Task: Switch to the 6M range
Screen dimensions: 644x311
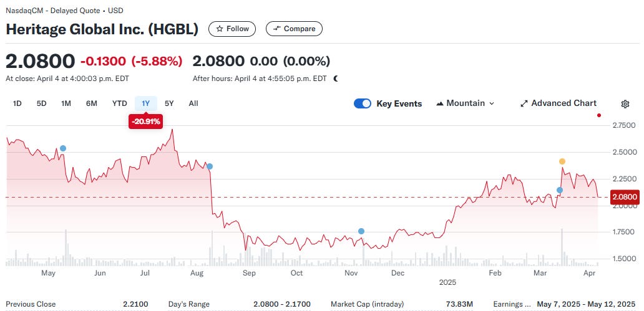Action: 92,103
